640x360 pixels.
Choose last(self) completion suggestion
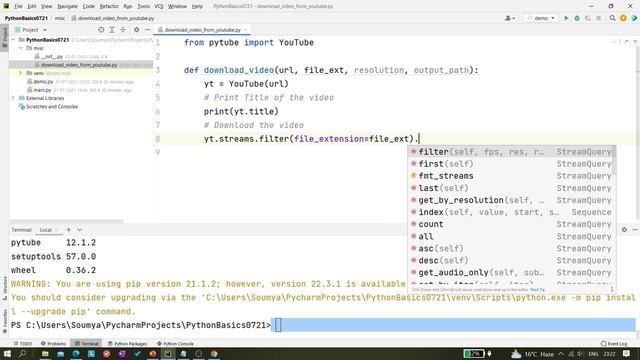coord(511,188)
